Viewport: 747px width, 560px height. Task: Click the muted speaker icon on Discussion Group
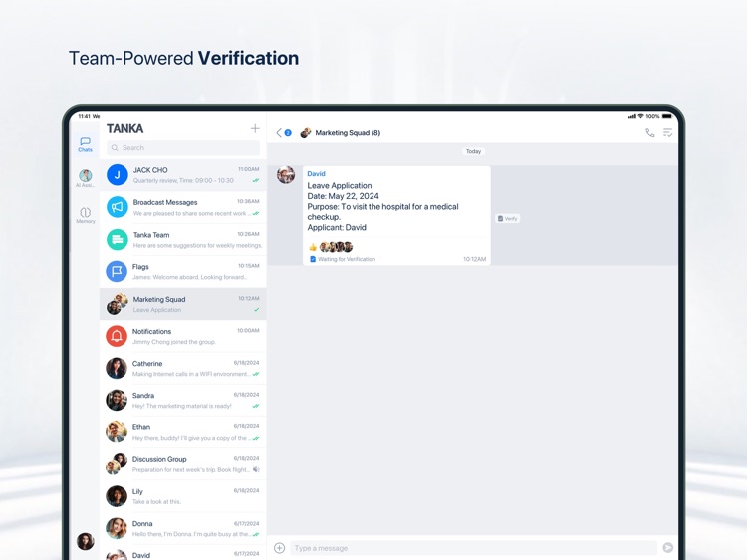coord(256,470)
